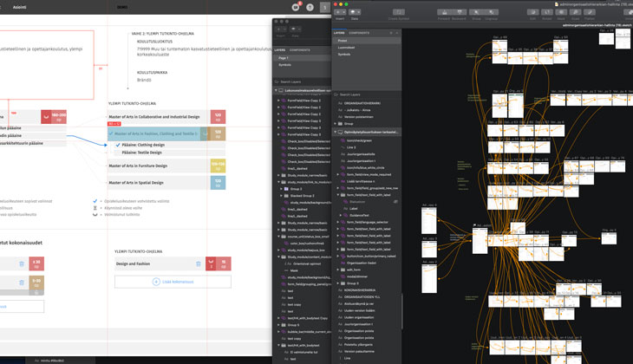Collapse the pages list with the chevron icon
This screenshot has width=633, height=364.
397,33
